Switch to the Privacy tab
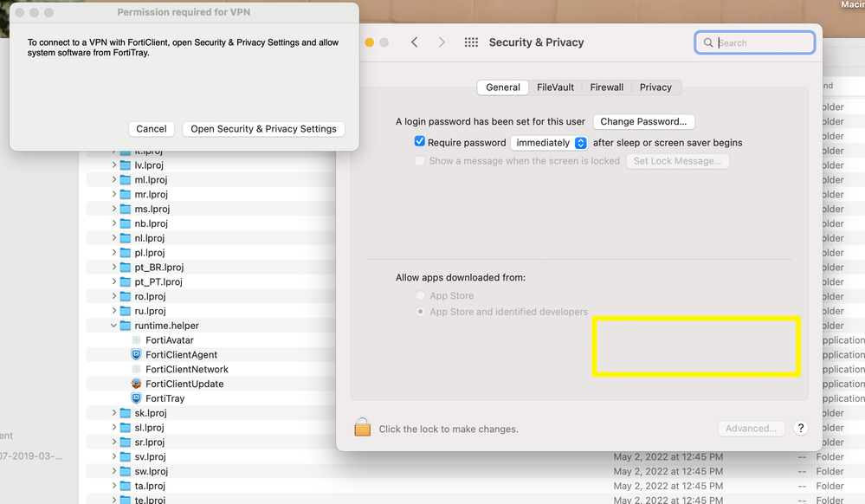The image size is (865, 504). (655, 87)
